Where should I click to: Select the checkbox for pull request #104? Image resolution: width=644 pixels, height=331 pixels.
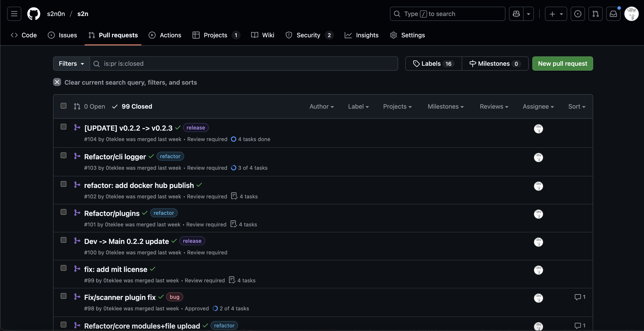coord(63,127)
